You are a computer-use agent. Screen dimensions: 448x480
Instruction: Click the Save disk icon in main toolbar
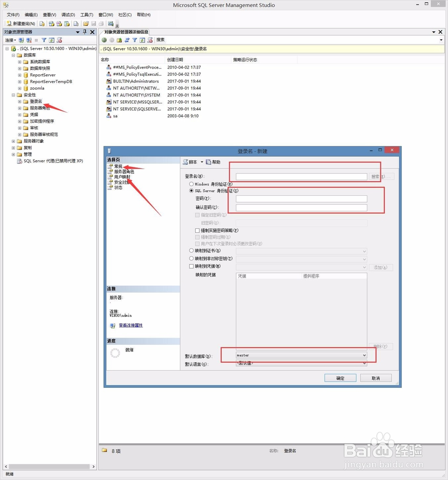pyautogui.click(x=94, y=24)
